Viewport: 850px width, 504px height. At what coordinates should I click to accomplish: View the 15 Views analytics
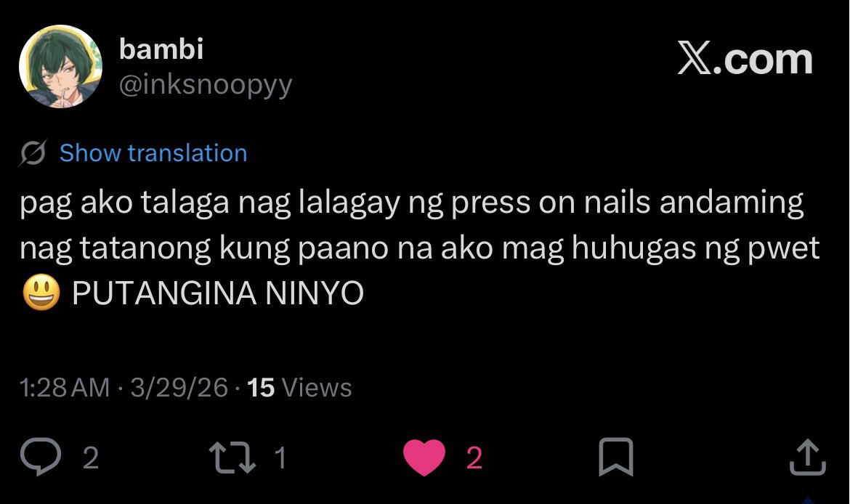click(299, 388)
